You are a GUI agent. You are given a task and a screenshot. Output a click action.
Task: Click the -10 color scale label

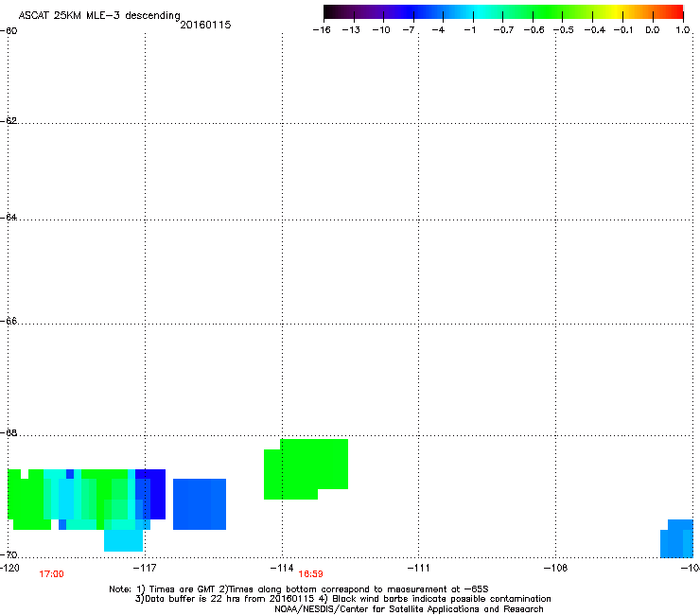pyautogui.click(x=381, y=30)
